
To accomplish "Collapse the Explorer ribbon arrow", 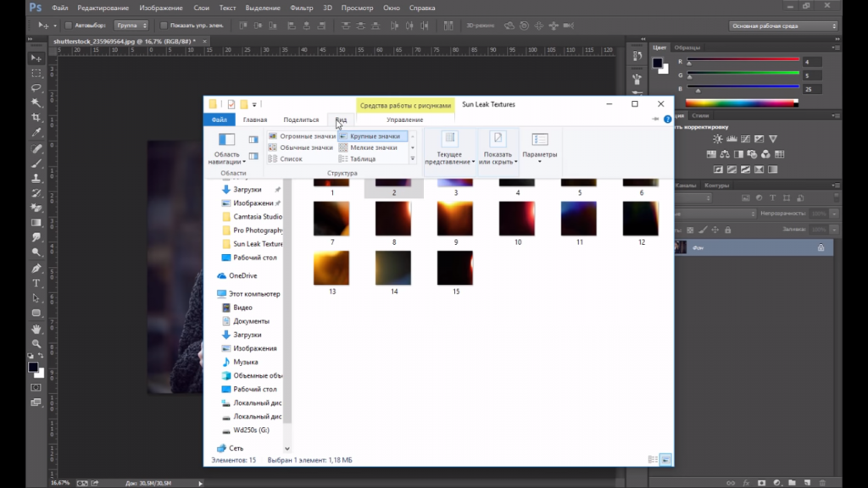I will [x=655, y=119].
